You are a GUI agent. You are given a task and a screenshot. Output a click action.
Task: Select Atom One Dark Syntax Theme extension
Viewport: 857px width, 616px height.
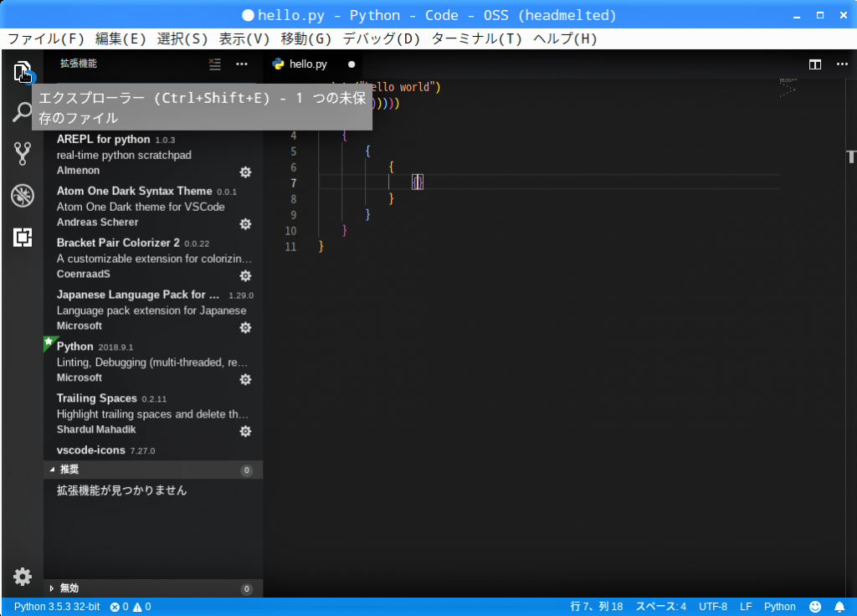[x=154, y=207]
